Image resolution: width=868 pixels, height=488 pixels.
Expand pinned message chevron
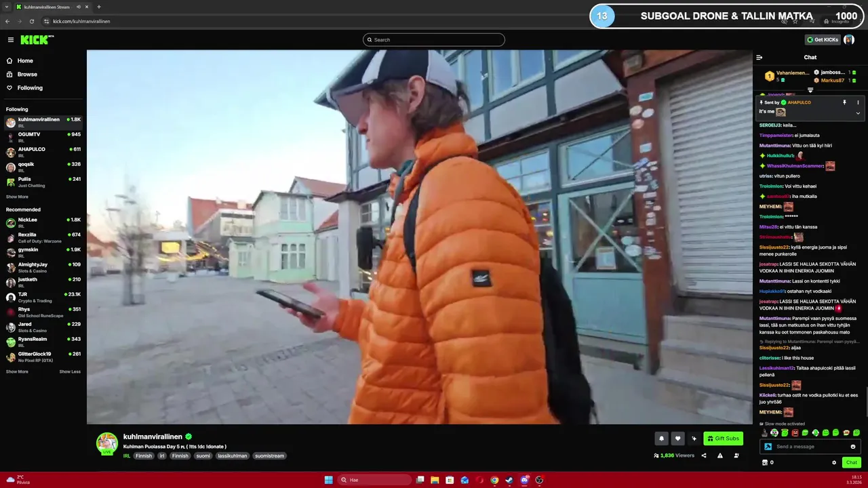tap(858, 113)
